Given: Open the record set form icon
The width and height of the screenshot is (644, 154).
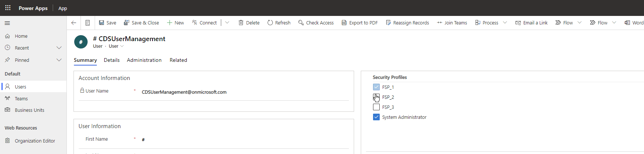Looking at the screenshot, I should tap(88, 23).
